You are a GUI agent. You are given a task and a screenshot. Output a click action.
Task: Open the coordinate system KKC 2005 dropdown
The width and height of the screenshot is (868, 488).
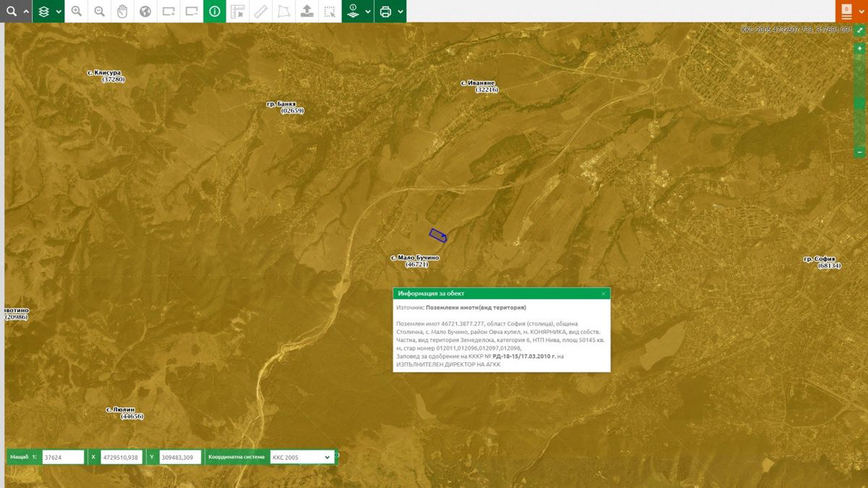click(x=302, y=457)
